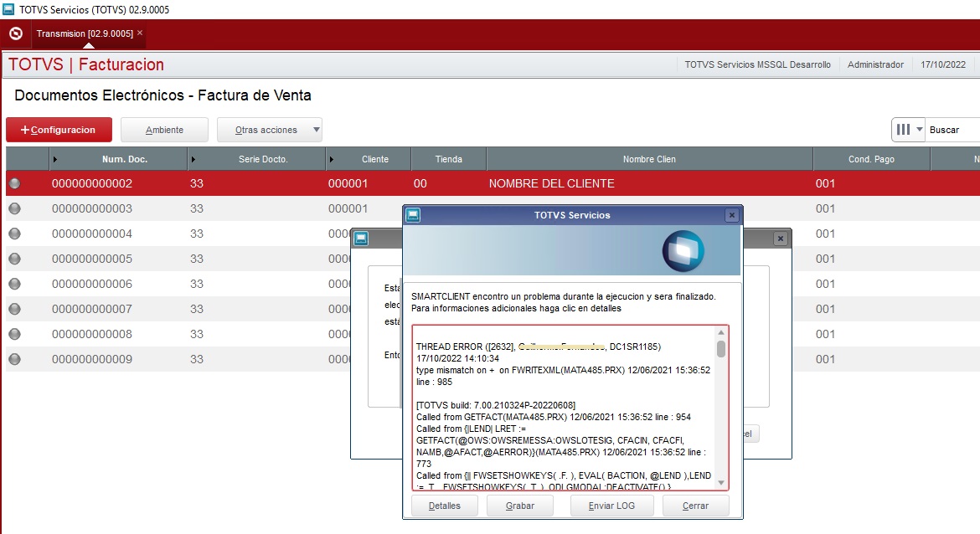Click the TOTVS logo in error dialog banner
The image size is (980, 534).
coord(683,251)
